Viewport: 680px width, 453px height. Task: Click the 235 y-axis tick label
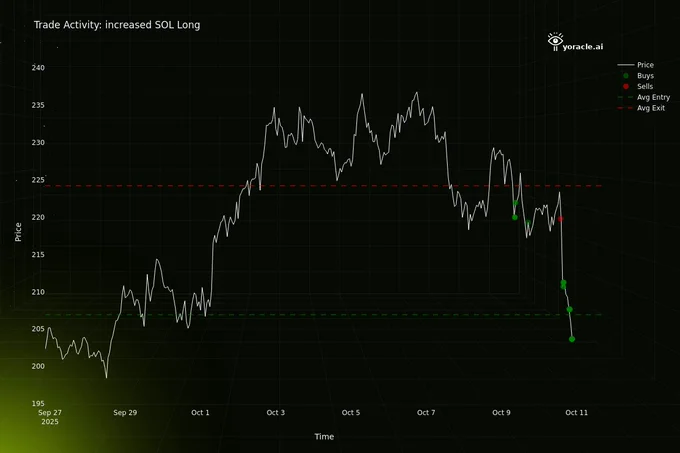pyautogui.click(x=38, y=105)
